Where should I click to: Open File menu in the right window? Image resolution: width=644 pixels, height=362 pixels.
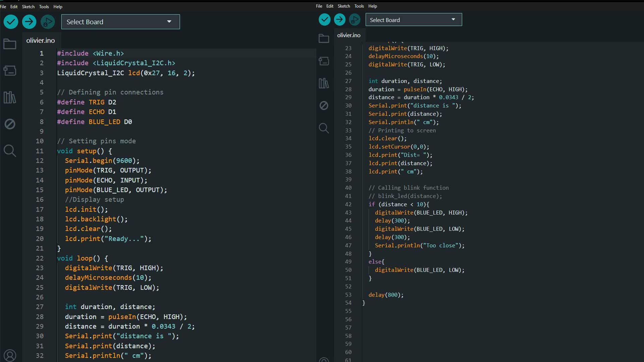319,6
